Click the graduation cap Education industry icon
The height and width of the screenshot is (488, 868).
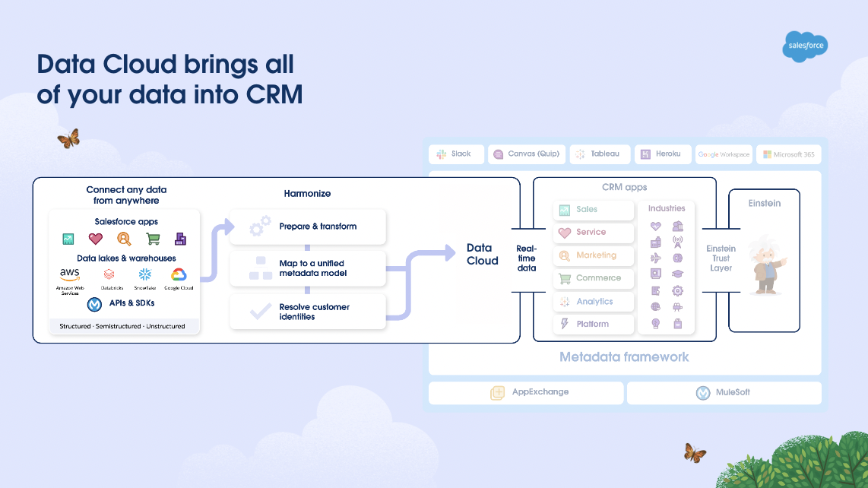tap(676, 274)
